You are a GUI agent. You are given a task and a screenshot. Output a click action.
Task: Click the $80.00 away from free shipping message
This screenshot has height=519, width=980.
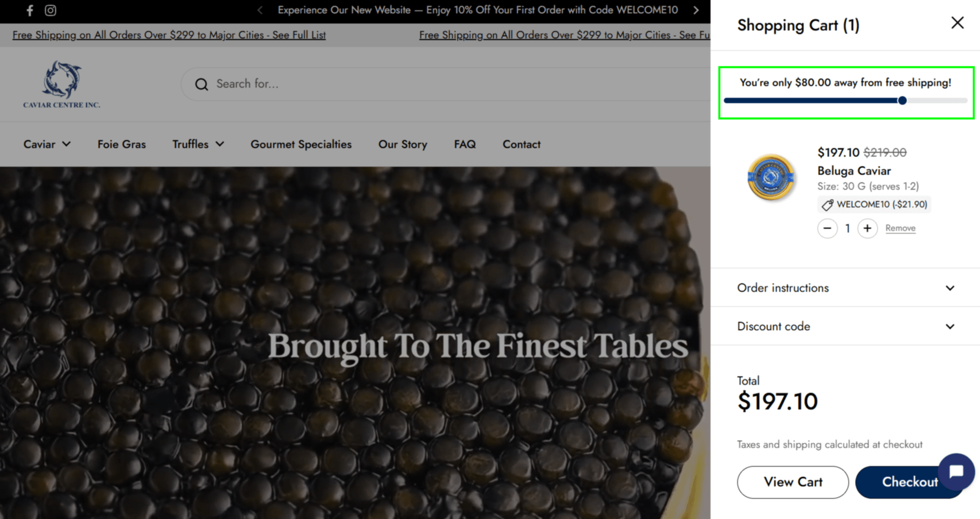tap(845, 82)
